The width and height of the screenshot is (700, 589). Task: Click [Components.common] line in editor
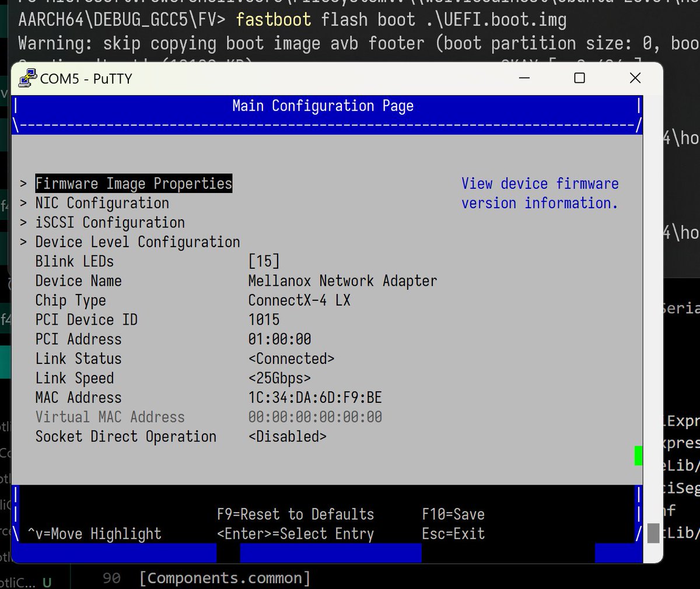pos(225,578)
